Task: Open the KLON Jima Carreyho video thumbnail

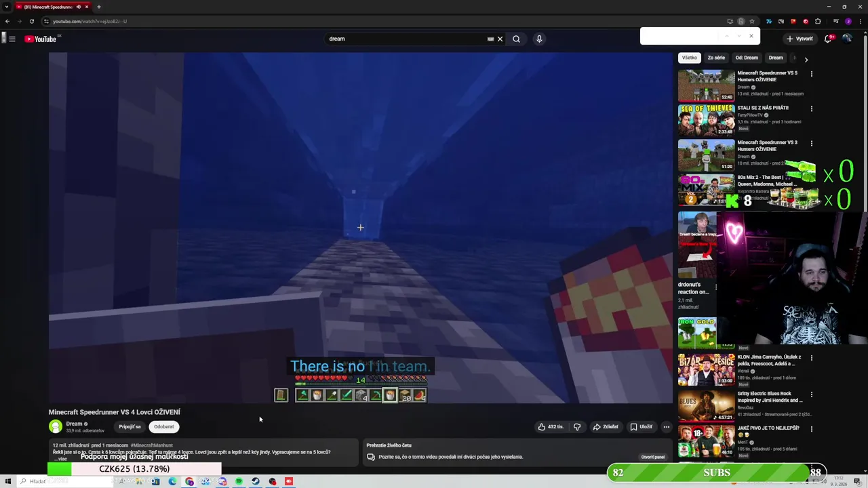Action: (x=707, y=369)
